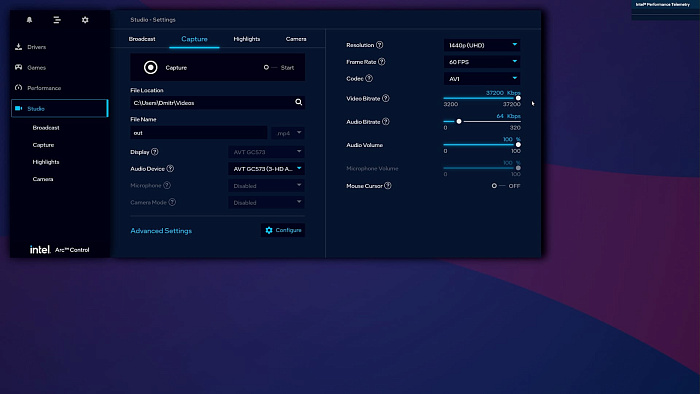
Task: Open the Resolution 1440p dropdown
Action: [482, 45]
